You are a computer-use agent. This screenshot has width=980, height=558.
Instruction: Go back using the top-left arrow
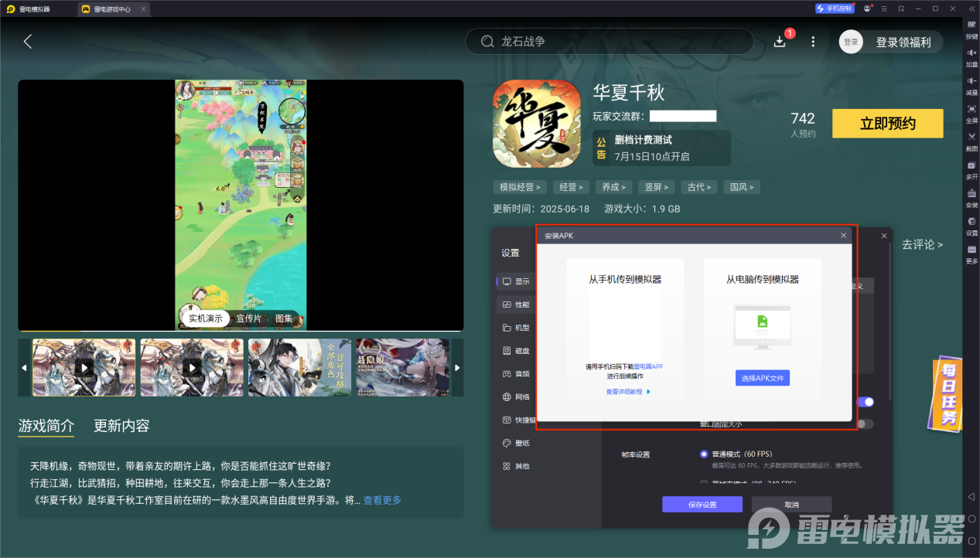(28, 42)
